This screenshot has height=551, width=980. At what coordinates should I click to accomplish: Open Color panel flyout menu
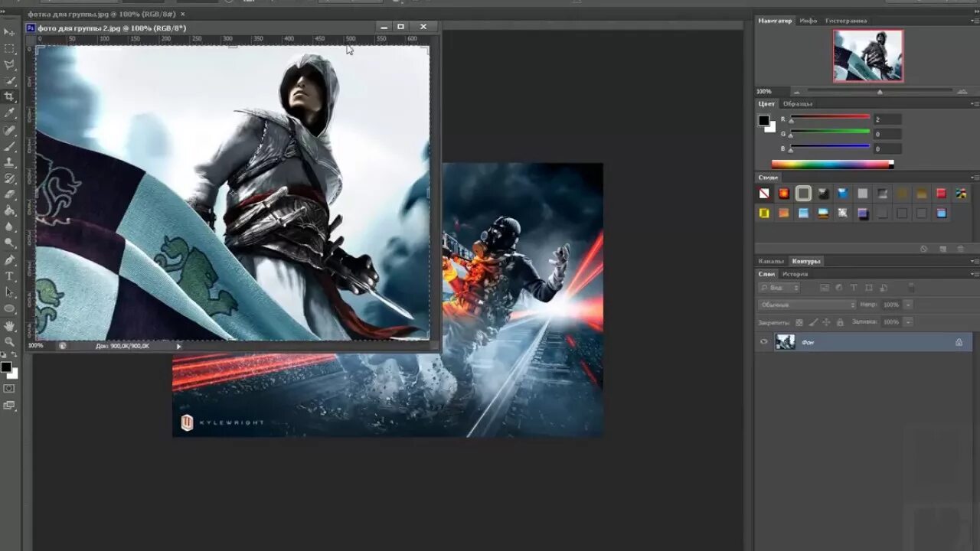tap(974, 103)
